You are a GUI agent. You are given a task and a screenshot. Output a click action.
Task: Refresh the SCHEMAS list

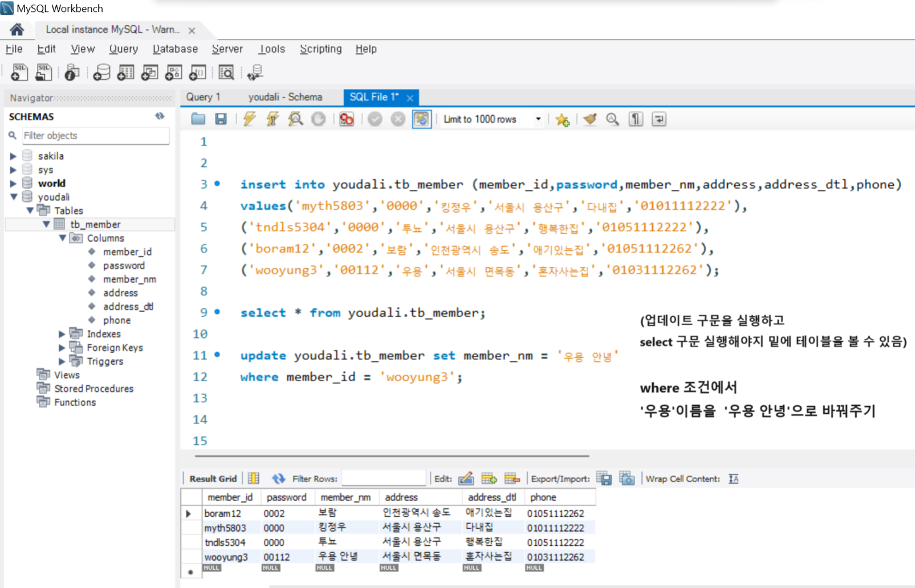coord(160,116)
